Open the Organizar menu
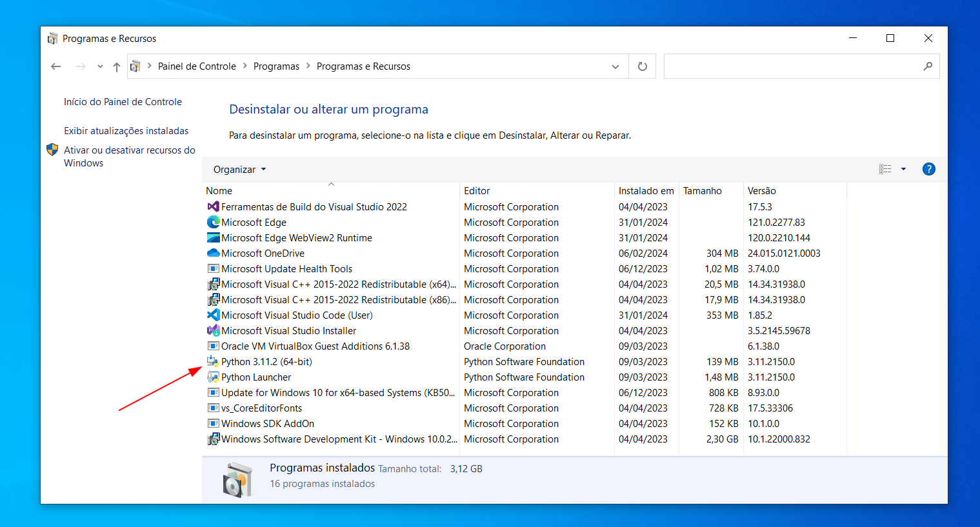The height and width of the screenshot is (527, 980). coord(239,169)
